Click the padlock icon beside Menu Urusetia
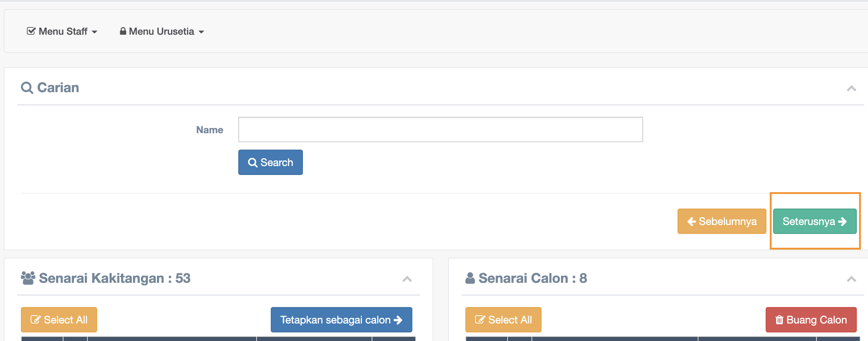This screenshot has height=341, width=868. (x=123, y=31)
